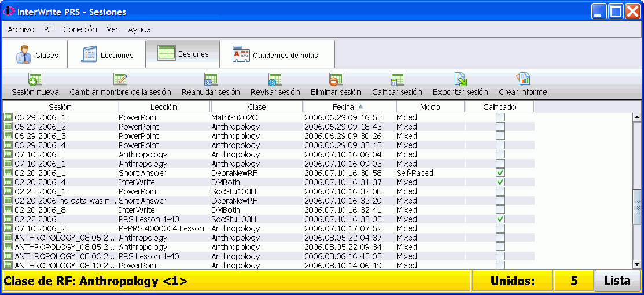Click the Clases tab person icon
The width and height of the screenshot is (644, 295).
24,55
